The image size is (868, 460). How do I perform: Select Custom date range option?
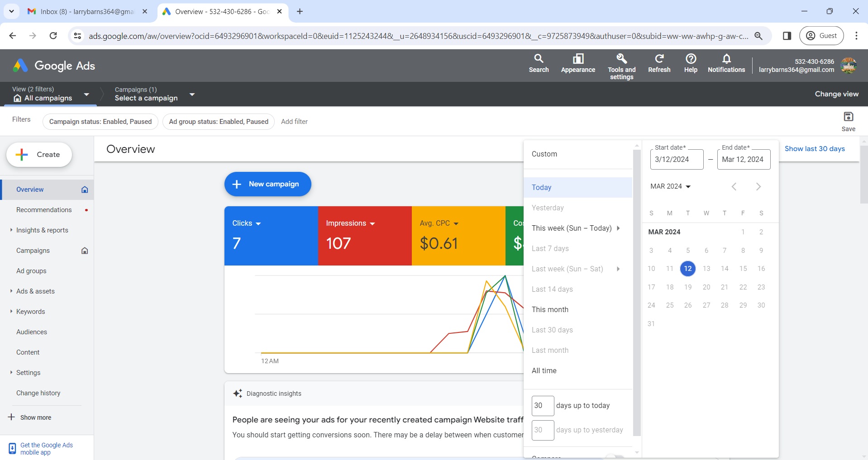(578, 154)
